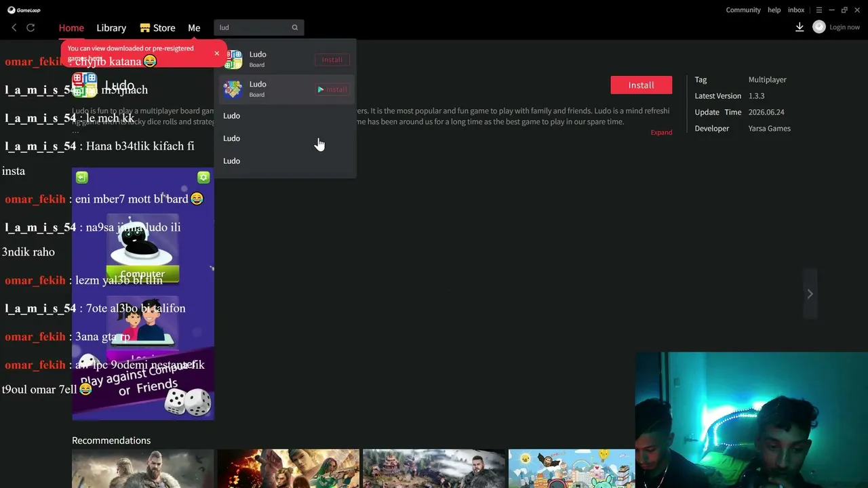The width and height of the screenshot is (868, 488).
Task: Open the Ludo gameplay screenshot preview
Action: point(143,293)
